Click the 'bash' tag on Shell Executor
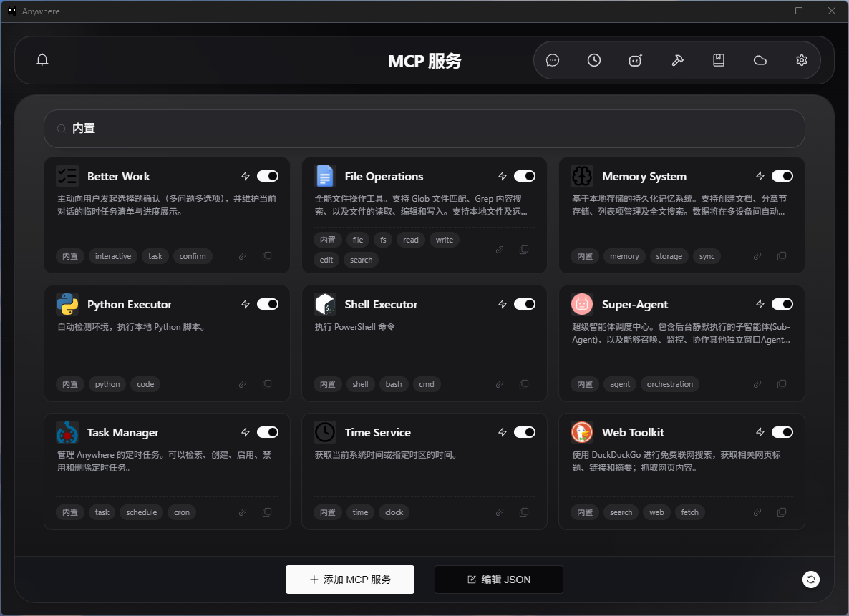The image size is (849, 616). tap(394, 384)
